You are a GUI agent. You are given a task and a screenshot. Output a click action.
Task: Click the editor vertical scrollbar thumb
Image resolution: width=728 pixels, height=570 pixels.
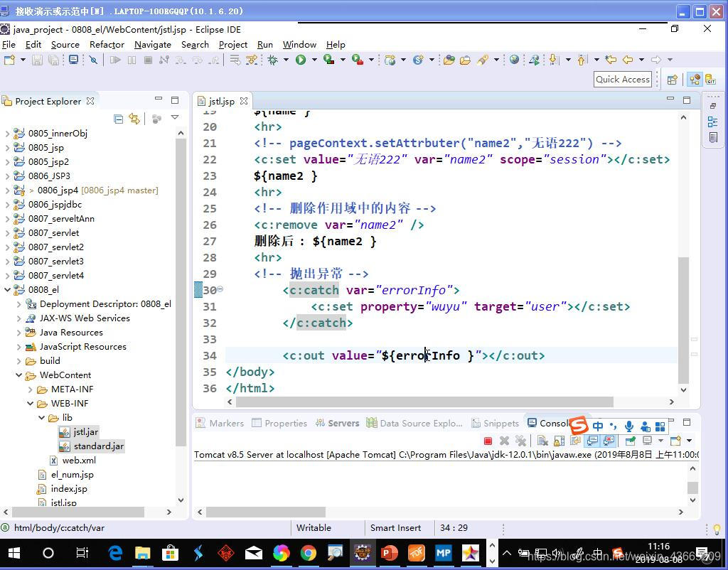pyautogui.click(x=683, y=321)
